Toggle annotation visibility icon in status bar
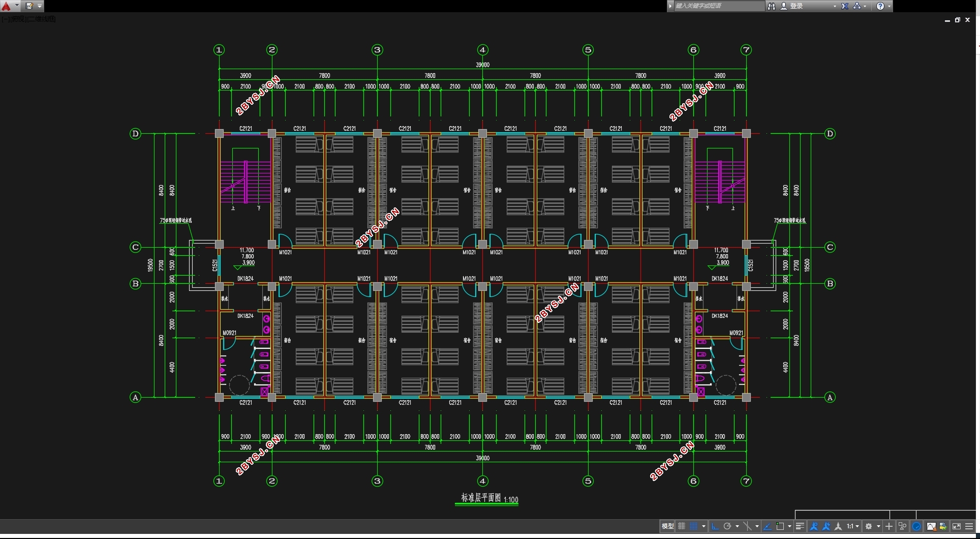The width and height of the screenshot is (980, 539). 814,526
